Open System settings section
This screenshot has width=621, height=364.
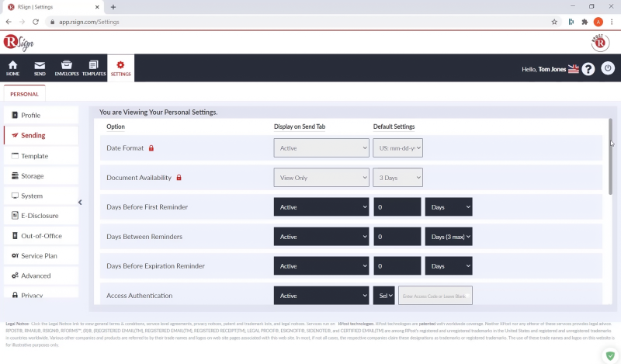click(x=41, y=196)
